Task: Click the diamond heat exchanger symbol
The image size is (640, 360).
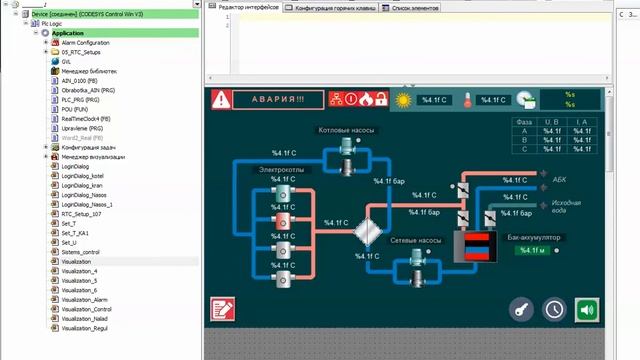Action: [x=367, y=231]
